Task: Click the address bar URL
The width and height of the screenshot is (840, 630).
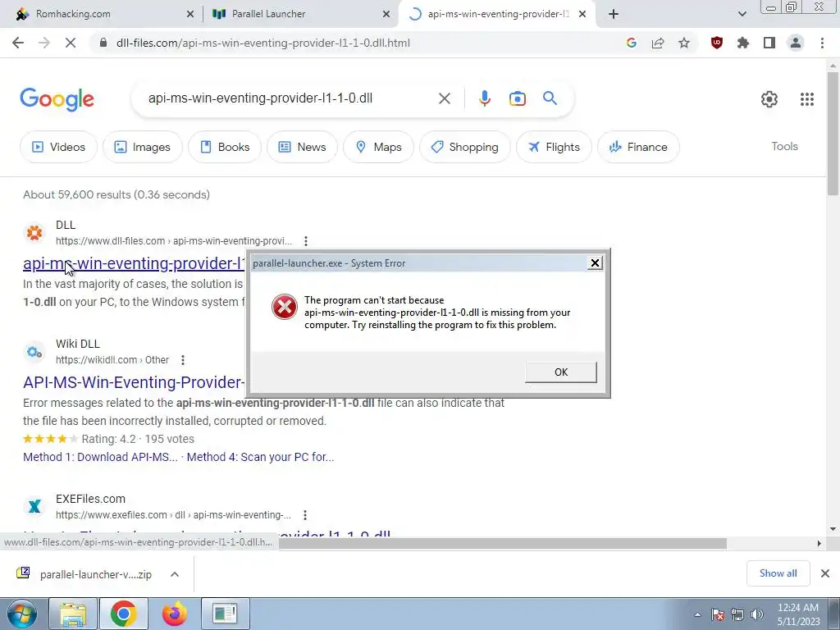Action: [x=263, y=43]
